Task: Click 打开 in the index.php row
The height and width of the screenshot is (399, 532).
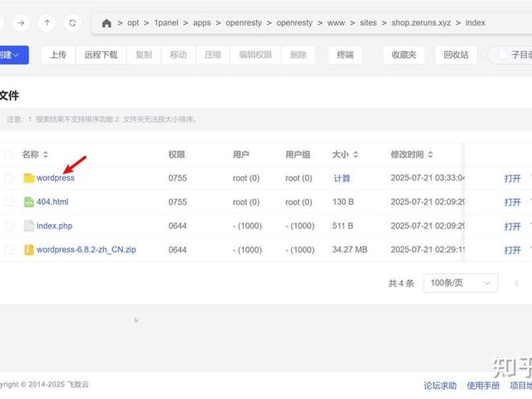Action: (512, 226)
